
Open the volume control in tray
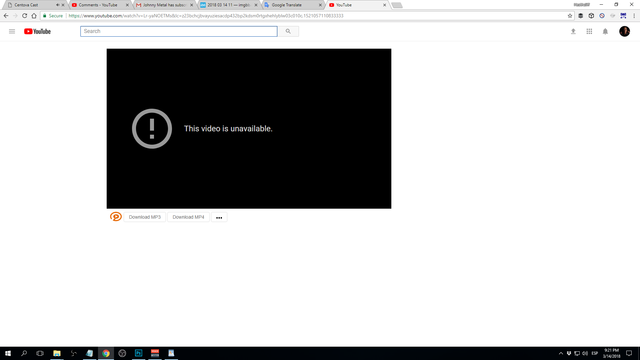(585, 353)
